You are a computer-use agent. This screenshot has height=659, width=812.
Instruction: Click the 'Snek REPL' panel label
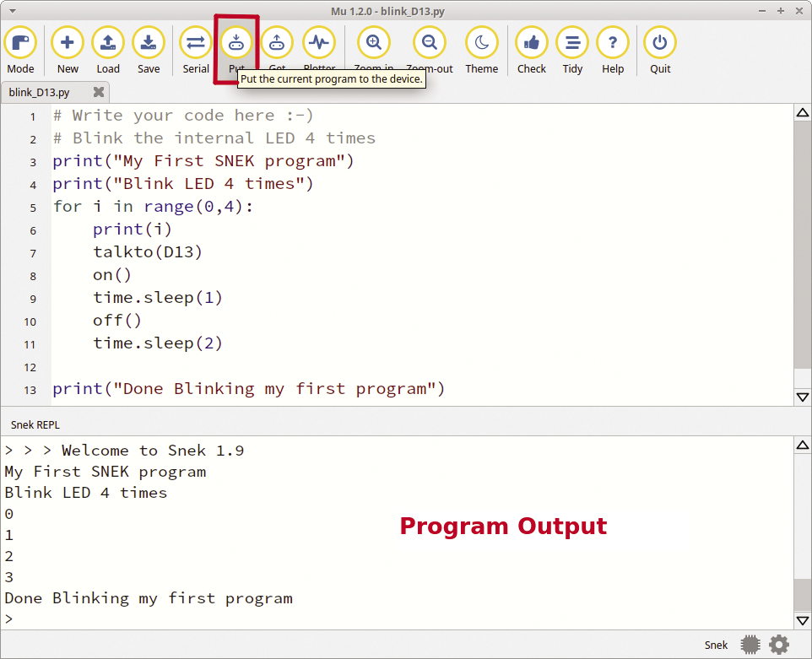point(35,425)
